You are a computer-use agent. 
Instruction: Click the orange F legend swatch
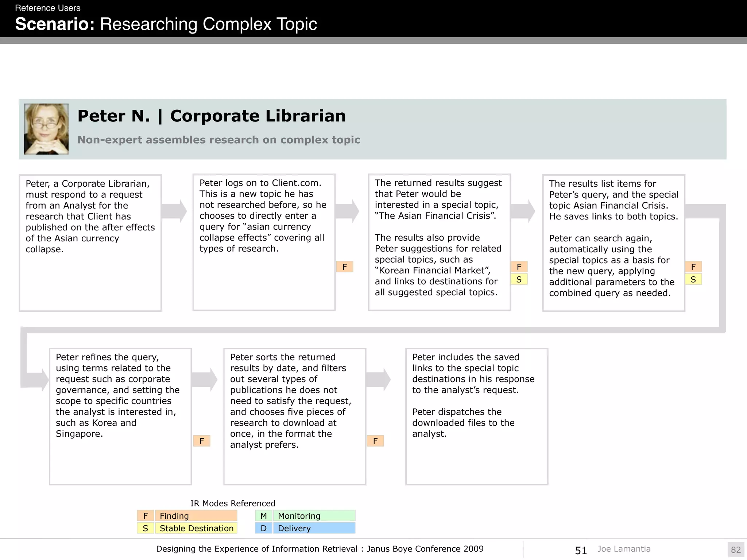146,516
